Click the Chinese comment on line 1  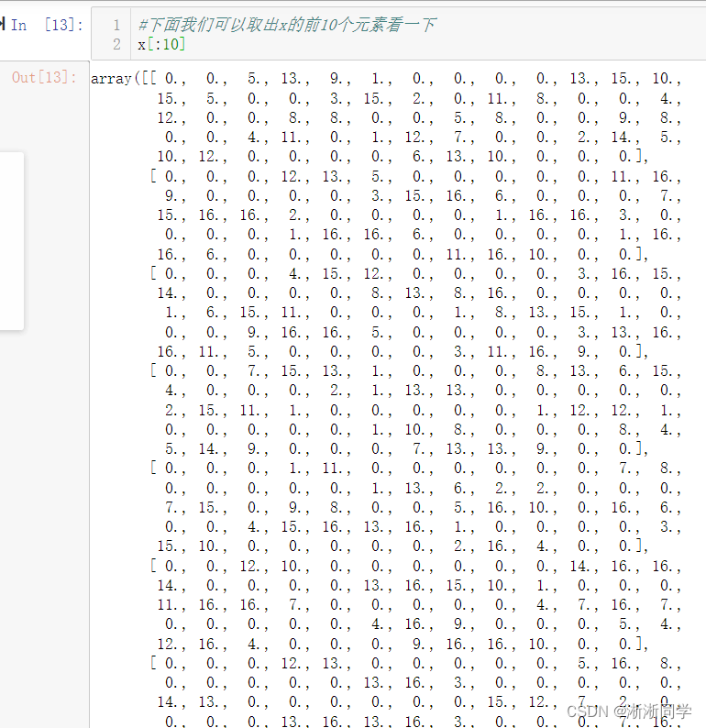point(286,25)
